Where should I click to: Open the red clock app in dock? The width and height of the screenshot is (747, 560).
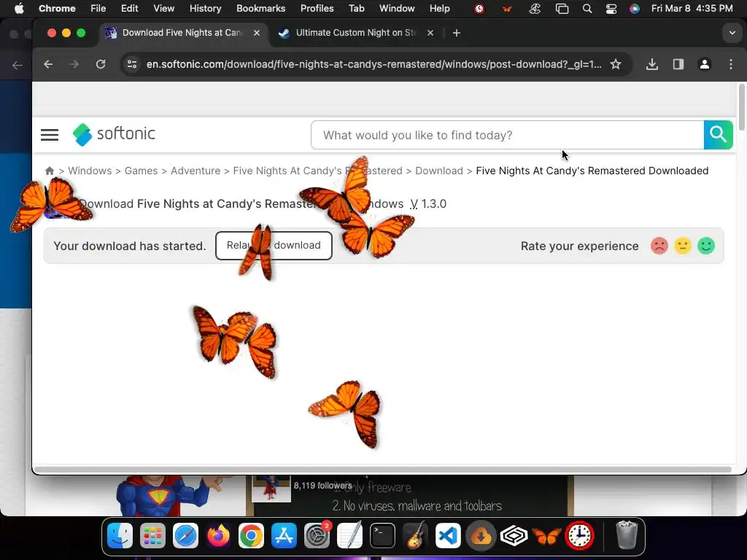[x=579, y=536]
